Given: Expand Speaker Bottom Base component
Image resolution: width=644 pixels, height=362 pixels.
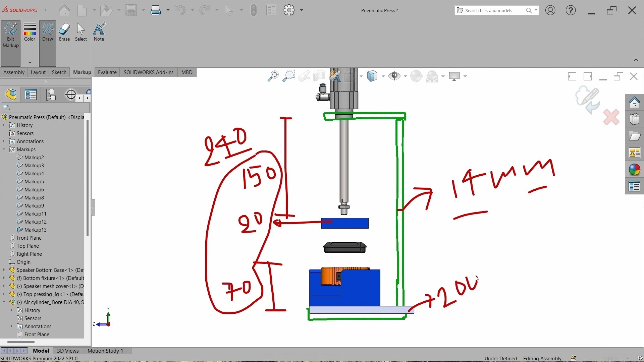Looking at the screenshot, I should click(4, 270).
